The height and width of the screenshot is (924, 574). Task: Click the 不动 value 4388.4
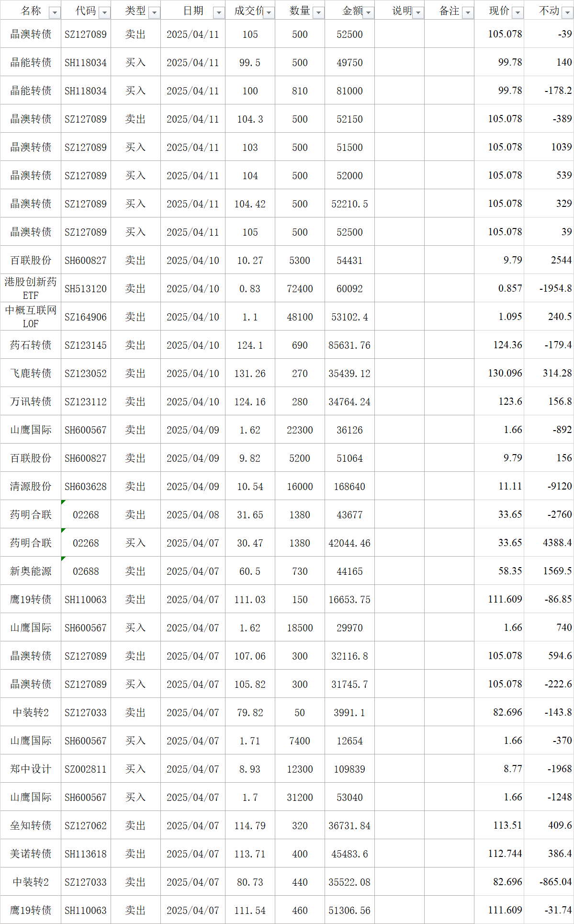click(549, 543)
